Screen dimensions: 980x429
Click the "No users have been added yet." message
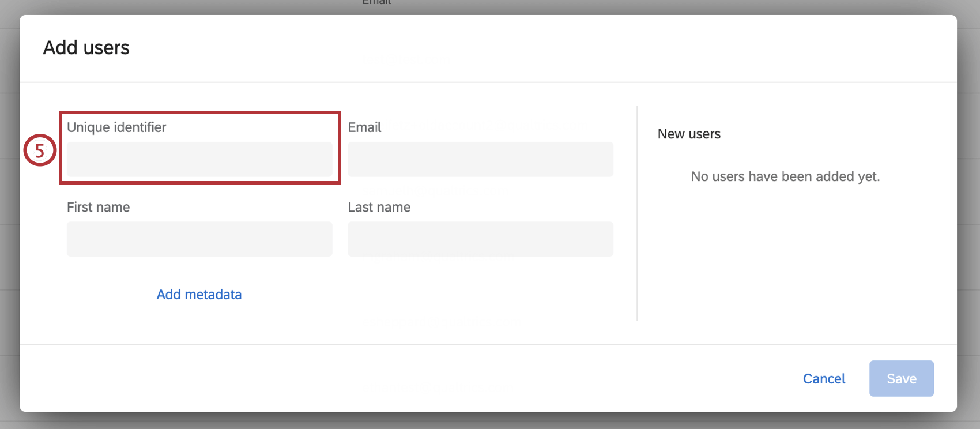click(x=785, y=176)
